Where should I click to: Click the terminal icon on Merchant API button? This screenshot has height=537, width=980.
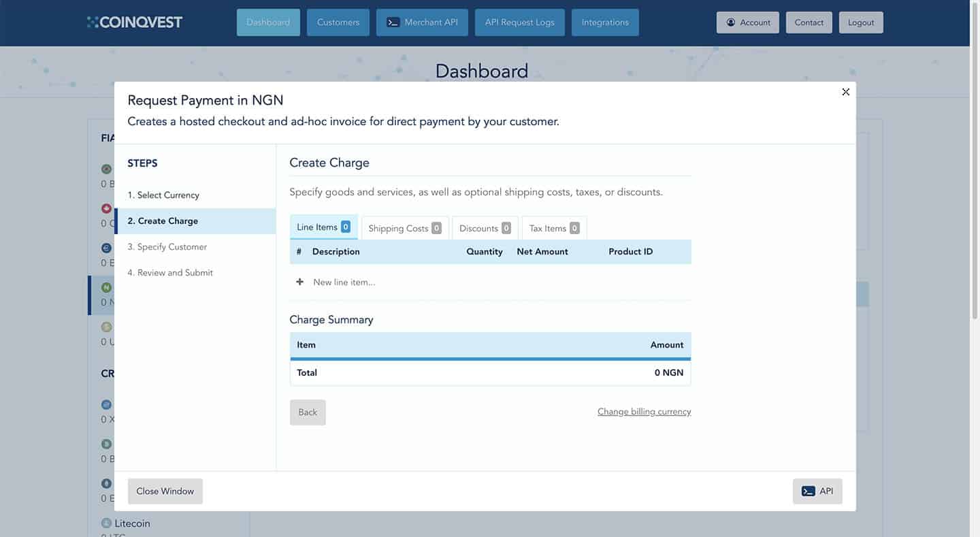pos(393,22)
